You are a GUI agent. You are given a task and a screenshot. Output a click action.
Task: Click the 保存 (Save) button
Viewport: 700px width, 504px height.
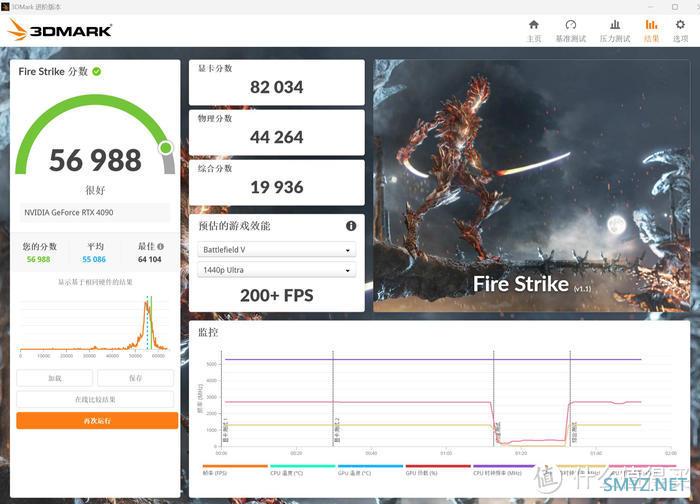(x=135, y=378)
